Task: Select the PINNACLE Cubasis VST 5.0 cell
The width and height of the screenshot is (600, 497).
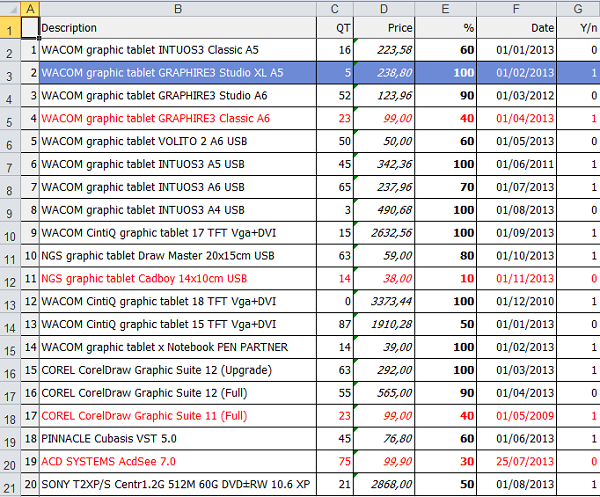Action: tap(177, 439)
